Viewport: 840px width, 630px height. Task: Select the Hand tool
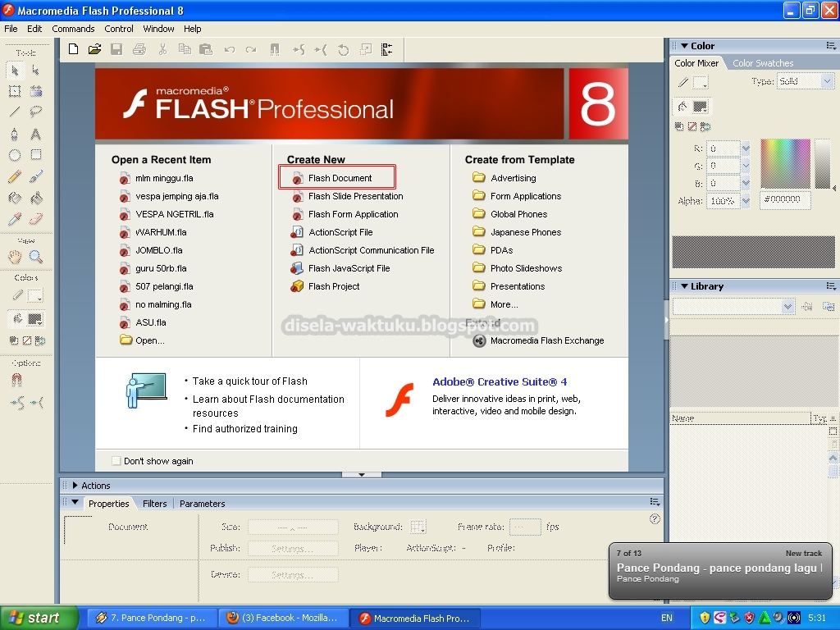coord(15,257)
